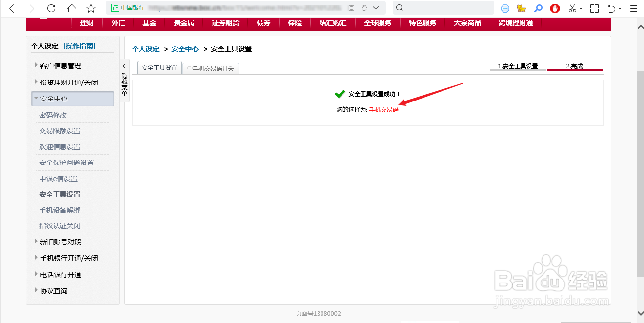This screenshot has height=323, width=644.
Task: Switch to the 单手机交易码开关 tab
Action: (x=210, y=68)
